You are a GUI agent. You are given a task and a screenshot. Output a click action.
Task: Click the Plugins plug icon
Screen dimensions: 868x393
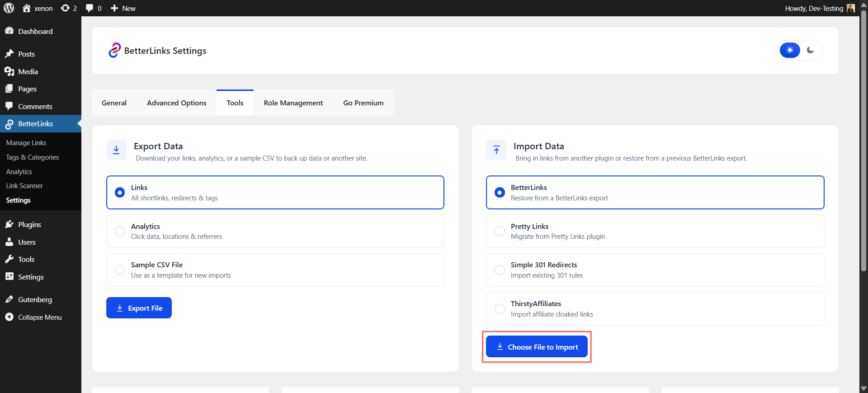pos(9,224)
